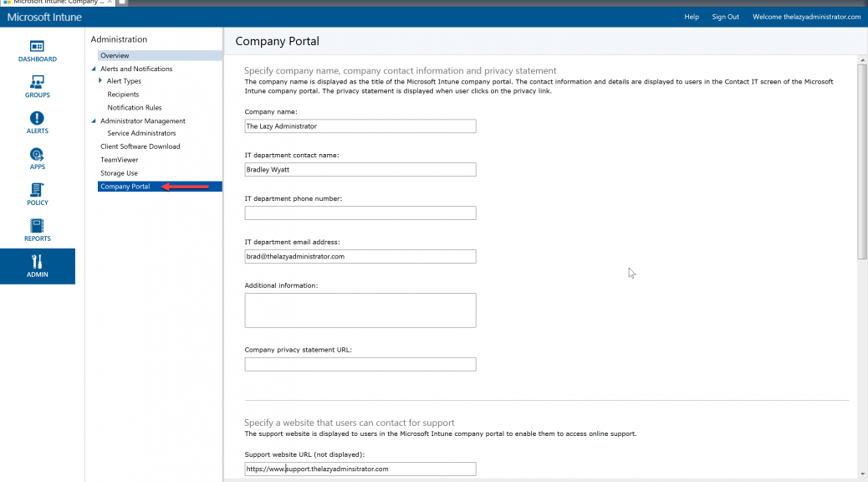
Task: Click the scrollbar up arrow
Action: [x=862, y=60]
